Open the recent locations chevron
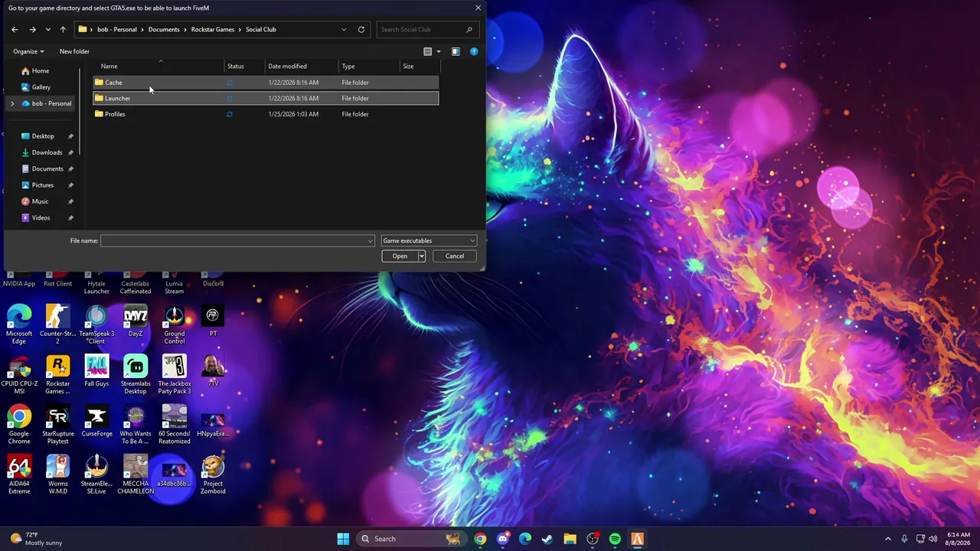This screenshot has height=551, width=980. click(x=47, y=30)
